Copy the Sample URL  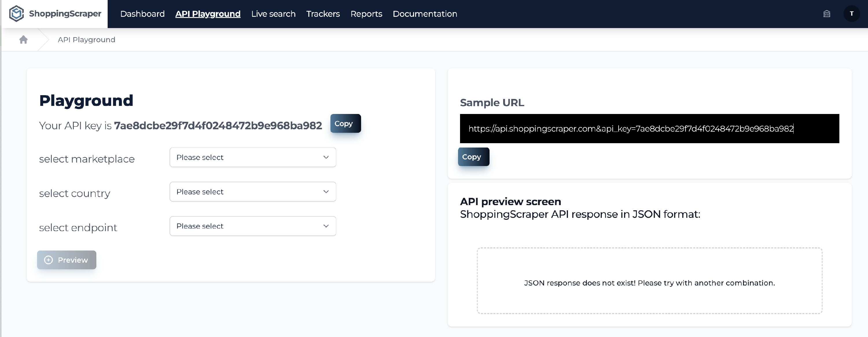(473, 157)
